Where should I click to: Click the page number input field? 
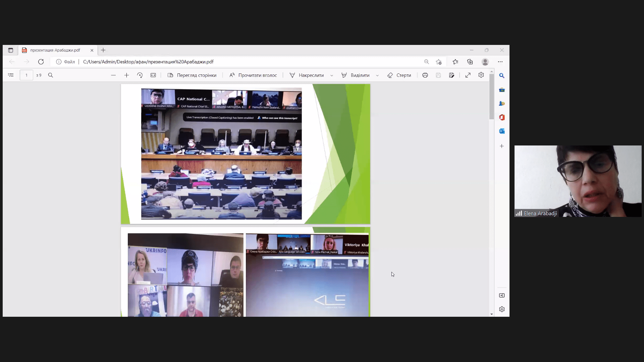point(26,75)
